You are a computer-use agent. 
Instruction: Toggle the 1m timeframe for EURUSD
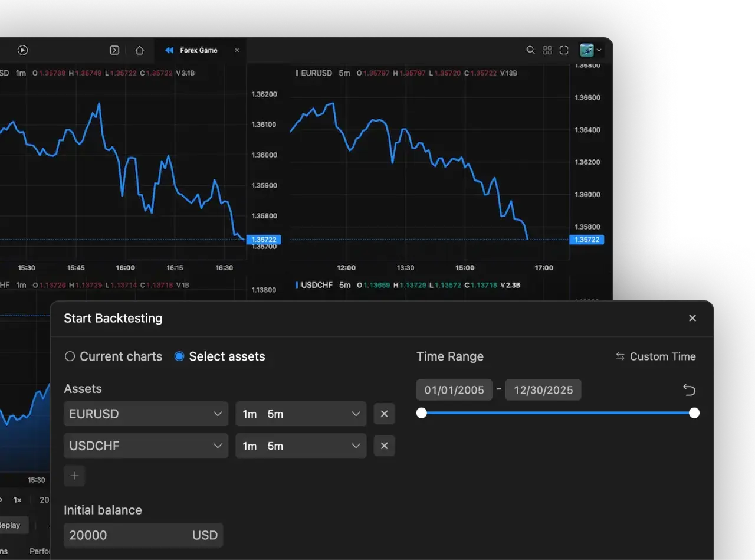click(x=250, y=414)
